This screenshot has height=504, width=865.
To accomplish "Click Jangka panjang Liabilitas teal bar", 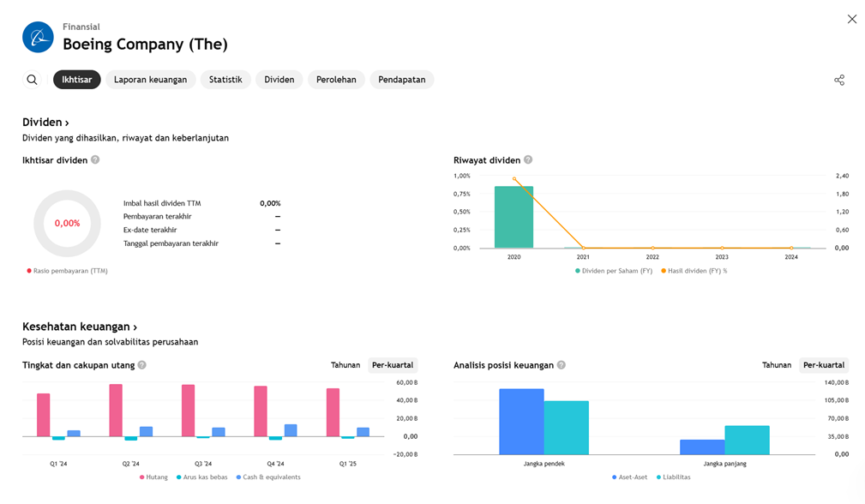I will click(x=747, y=440).
